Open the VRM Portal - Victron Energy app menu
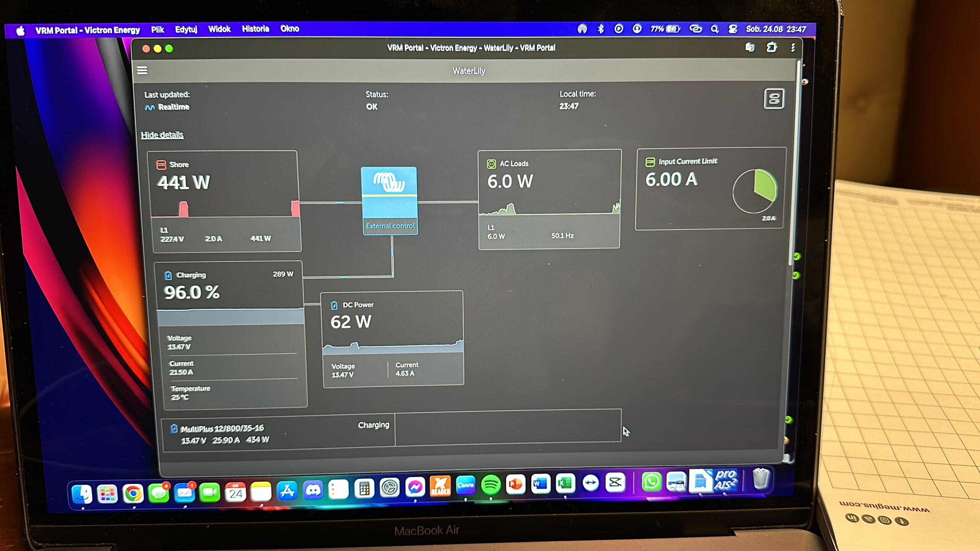980x551 pixels. click(88, 30)
